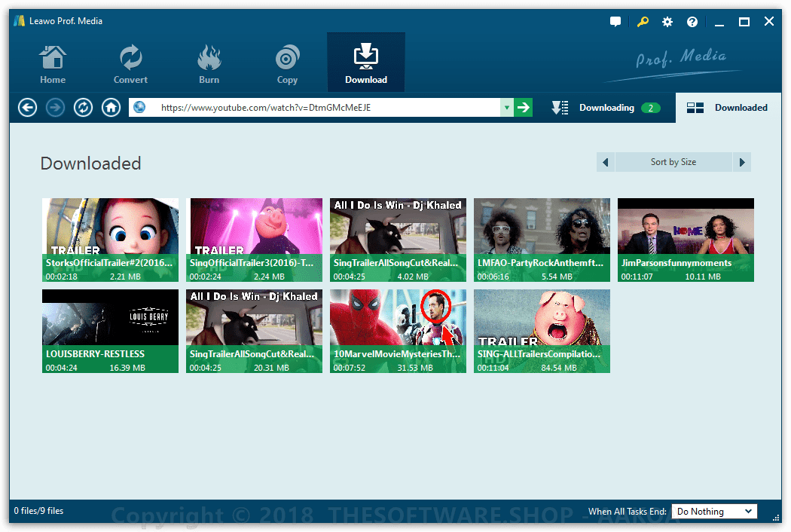Click the green go arrow button

pyautogui.click(x=524, y=108)
